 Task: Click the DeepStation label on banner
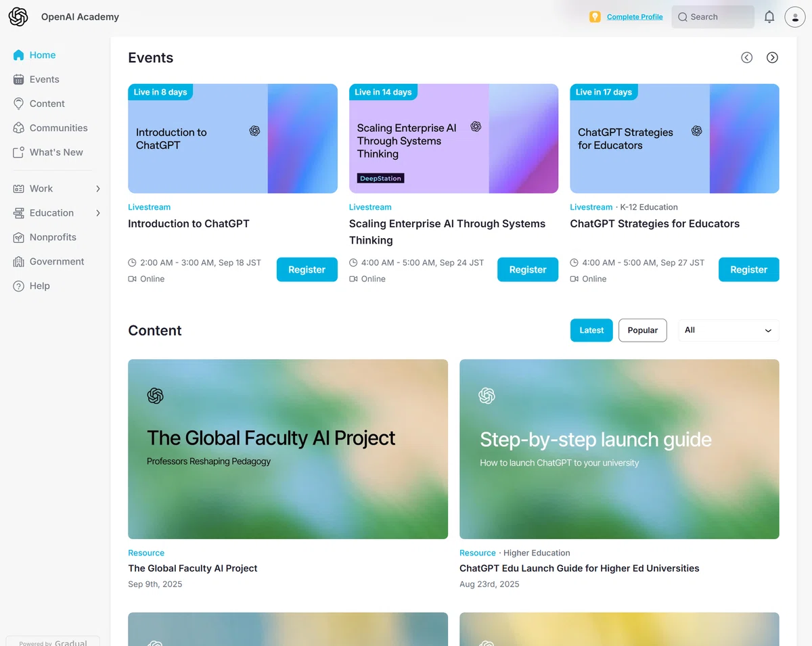tap(380, 179)
